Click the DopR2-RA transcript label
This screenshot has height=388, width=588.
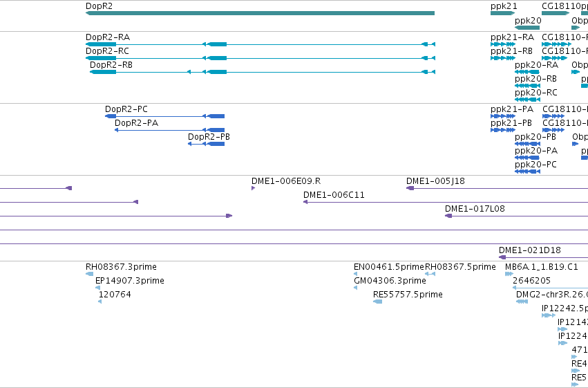108,37
